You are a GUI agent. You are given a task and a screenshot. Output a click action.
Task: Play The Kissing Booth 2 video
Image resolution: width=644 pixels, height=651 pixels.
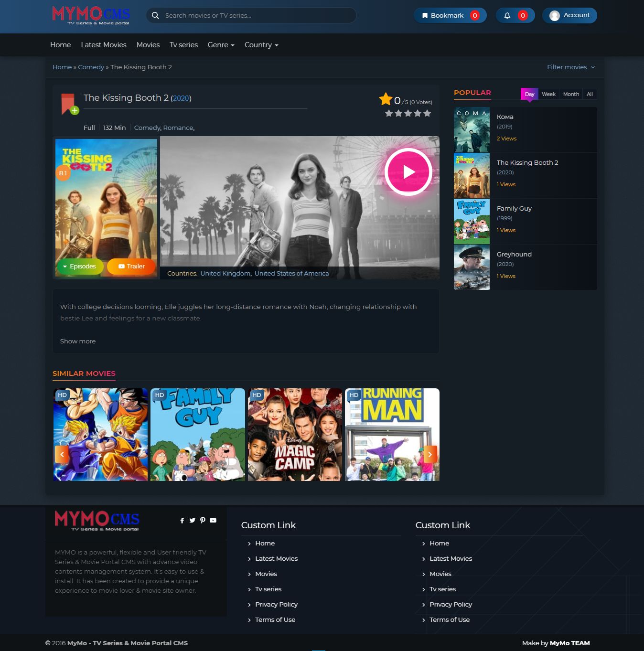point(408,172)
